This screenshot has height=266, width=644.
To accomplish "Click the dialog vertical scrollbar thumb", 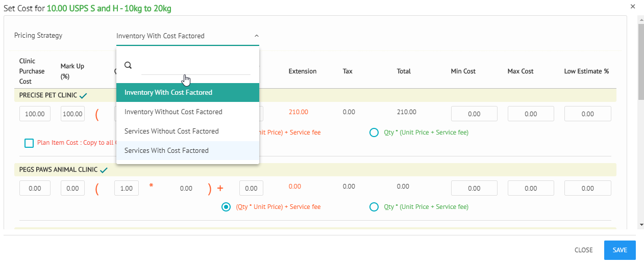I will pyautogui.click(x=640, y=61).
